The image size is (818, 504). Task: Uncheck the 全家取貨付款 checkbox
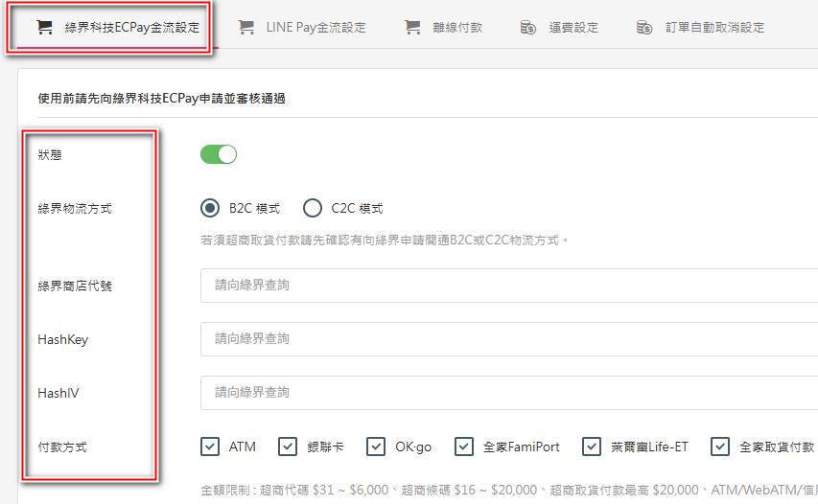[x=720, y=447]
